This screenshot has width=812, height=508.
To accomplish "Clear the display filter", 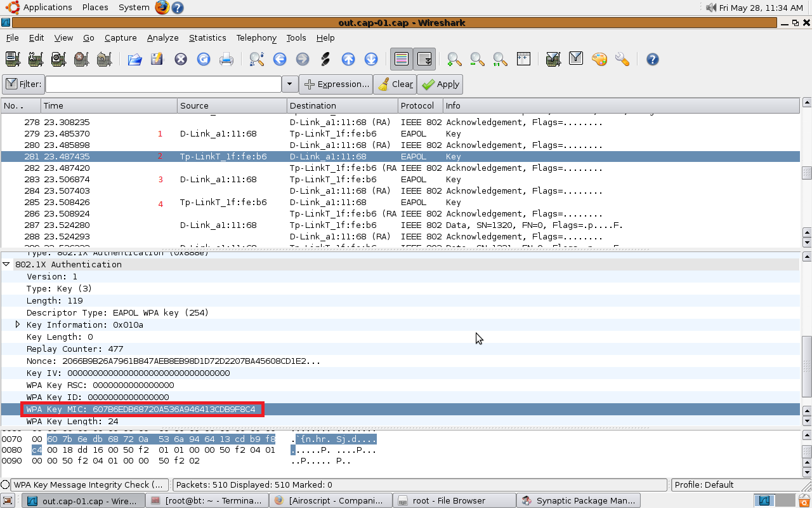I will (395, 84).
